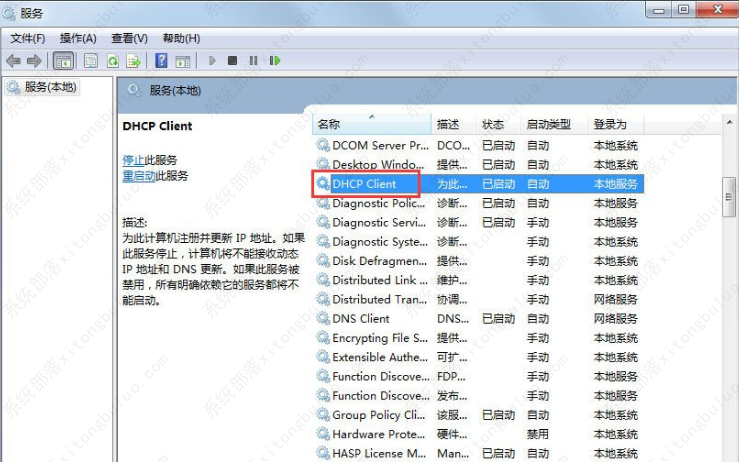
Task: Sort by the 登录为 column header
Action: point(616,124)
